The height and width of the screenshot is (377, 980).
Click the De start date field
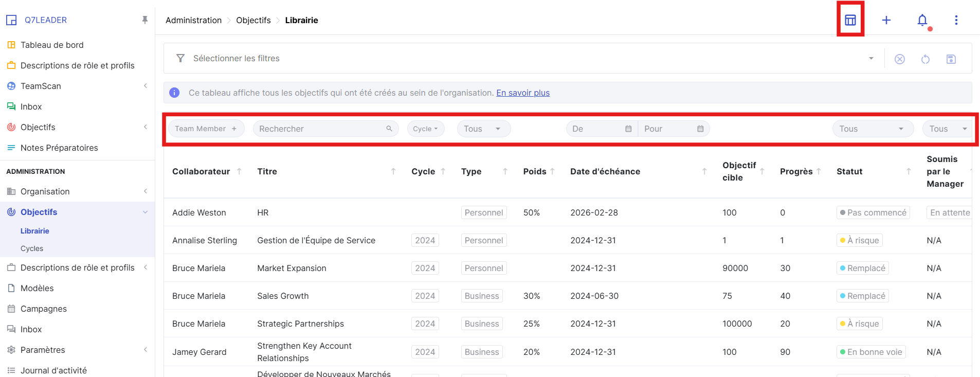(x=596, y=129)
